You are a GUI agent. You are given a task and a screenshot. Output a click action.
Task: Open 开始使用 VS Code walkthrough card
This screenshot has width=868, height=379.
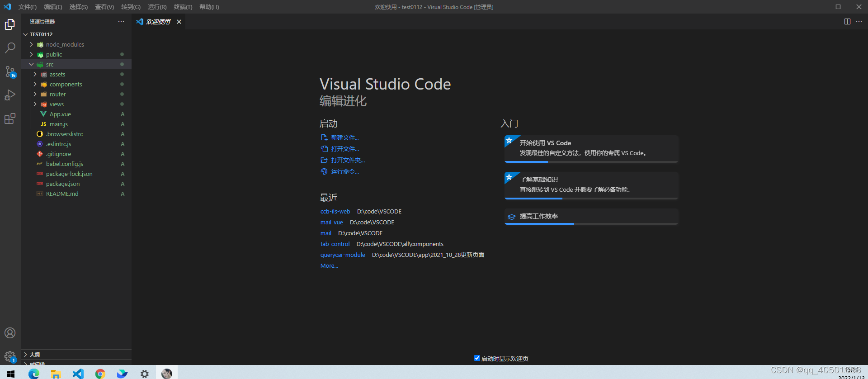pos(591,149)
